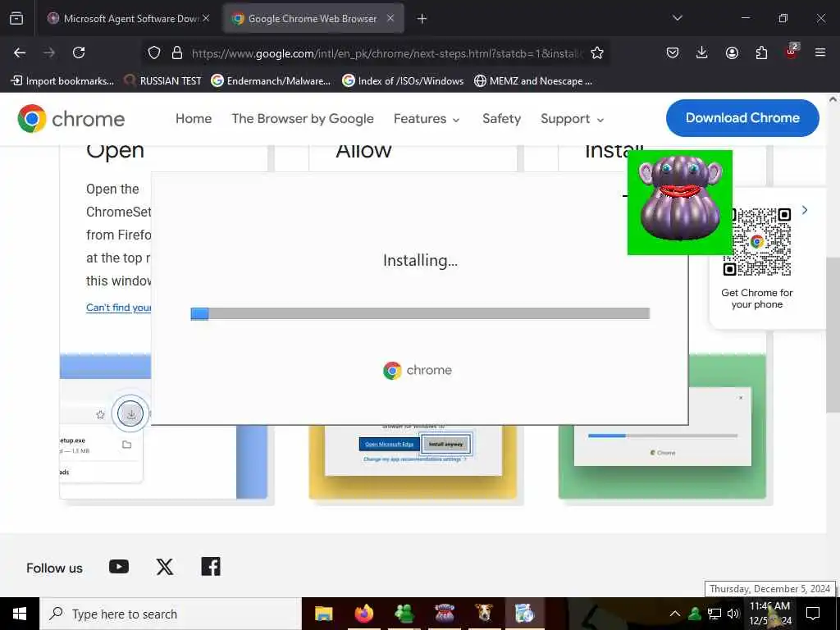This screenshot has width=840, height=630.
Task: Open the Index of /ISOs/Windows bookmark
Action: tap(403, 81)
